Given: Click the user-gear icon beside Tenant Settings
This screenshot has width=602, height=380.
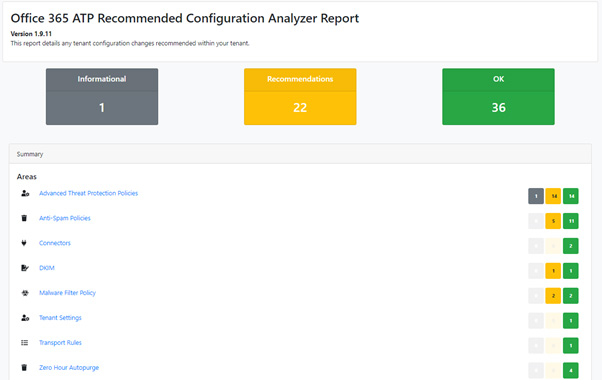Looking at the screenshot, I should point(25,318).
